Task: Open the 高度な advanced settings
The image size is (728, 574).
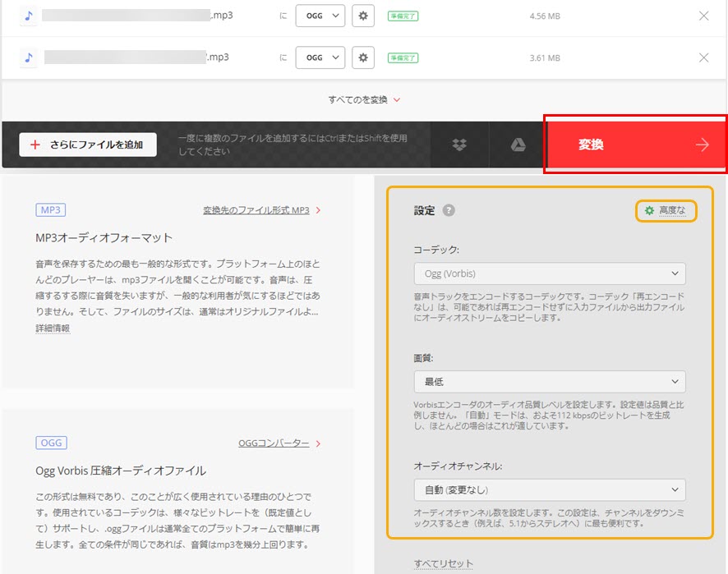Action: coord(666,211)
